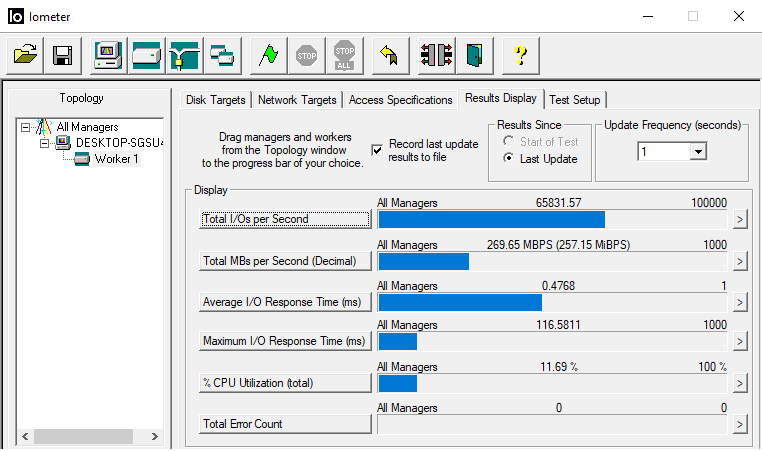Screen dimensions: 762x451
Task: Click the empty Total Error Count bar
Action: click(552, 425)
